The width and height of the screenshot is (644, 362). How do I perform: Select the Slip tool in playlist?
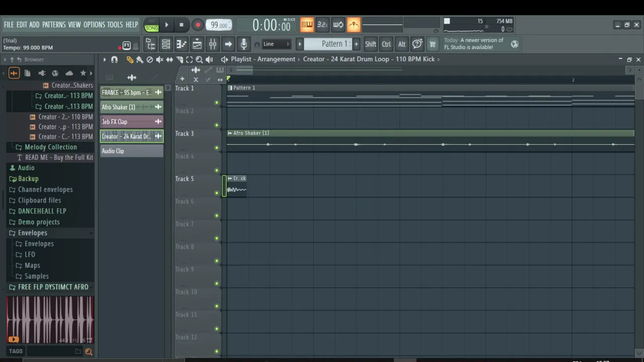tap(170, 59)
